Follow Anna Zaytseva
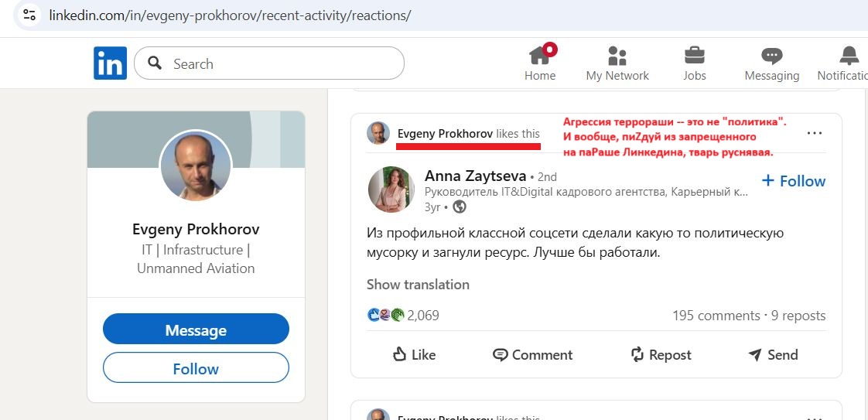Viewport: 868px width, 420px height. coord(794,181)
